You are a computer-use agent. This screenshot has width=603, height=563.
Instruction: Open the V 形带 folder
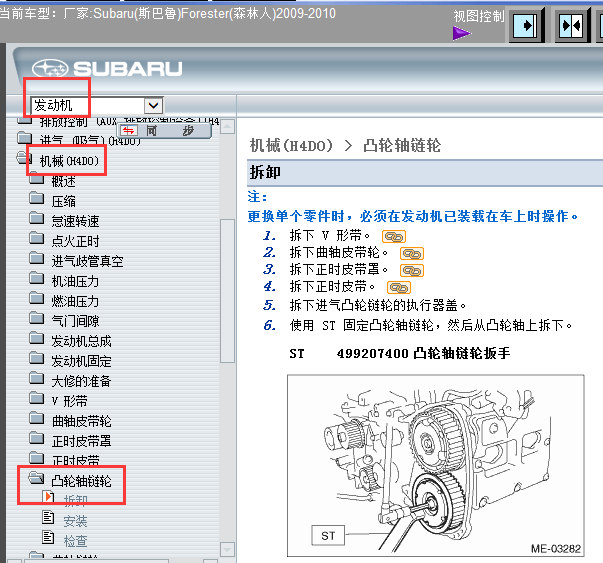click(70, 401)
